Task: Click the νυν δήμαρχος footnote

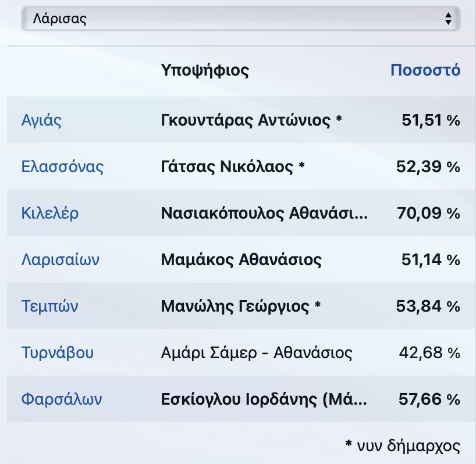Action: (403, 446)
